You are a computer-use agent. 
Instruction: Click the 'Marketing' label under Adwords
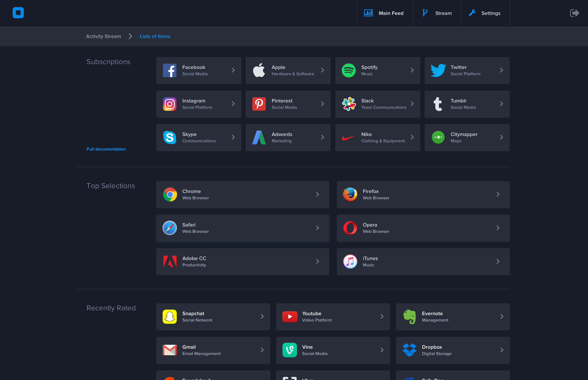coord(281,141)
